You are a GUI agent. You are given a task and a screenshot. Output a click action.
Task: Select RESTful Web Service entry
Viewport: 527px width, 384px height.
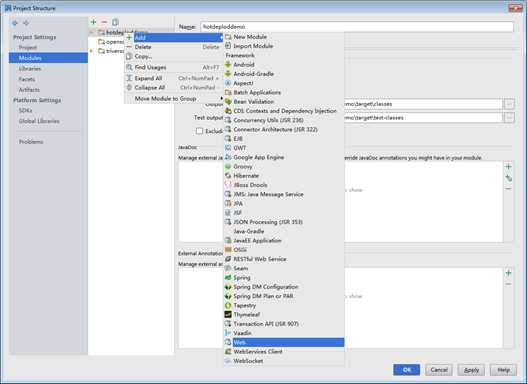(284, 259)
